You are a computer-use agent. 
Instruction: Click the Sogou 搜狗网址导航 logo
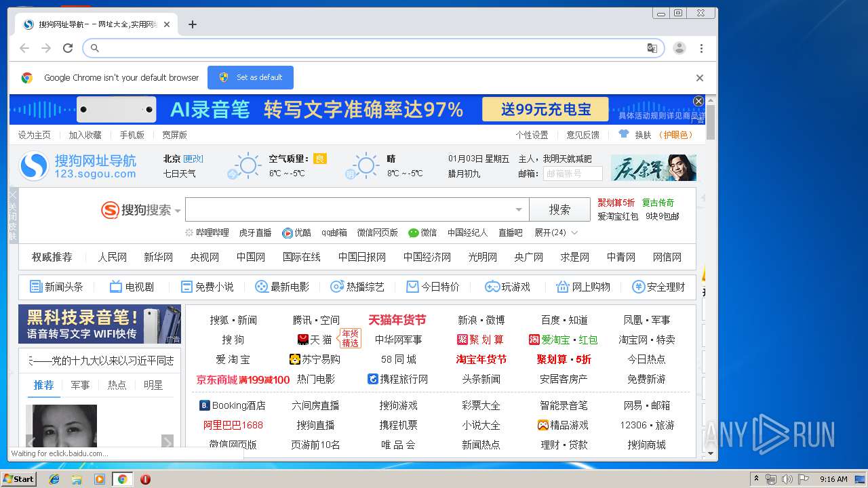(78, 167)
